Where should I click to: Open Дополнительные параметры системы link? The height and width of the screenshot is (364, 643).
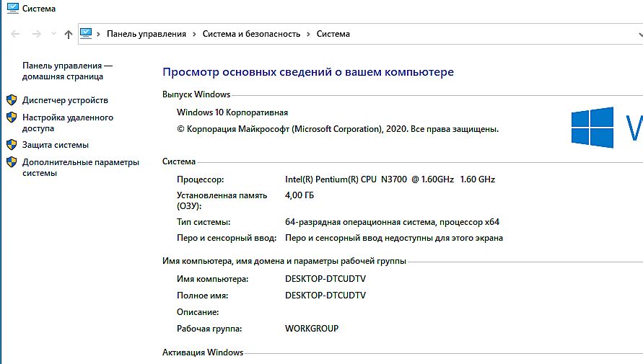[80, 167]
